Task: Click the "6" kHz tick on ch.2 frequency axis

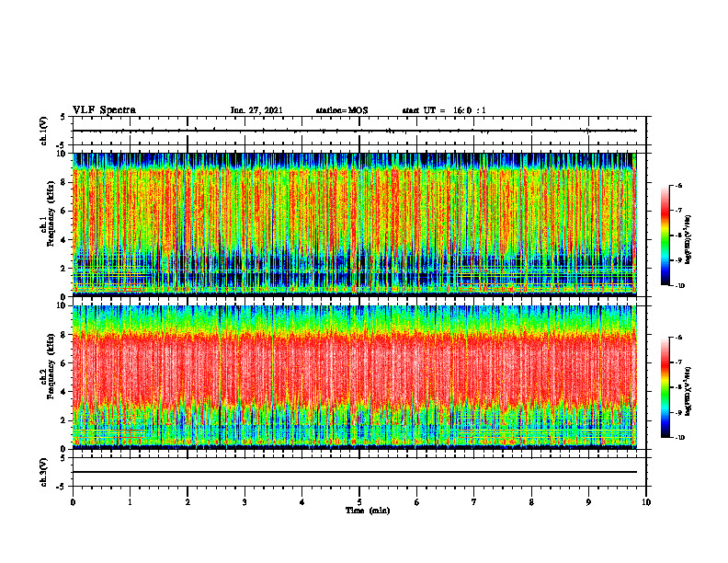Action: (63, 363)
